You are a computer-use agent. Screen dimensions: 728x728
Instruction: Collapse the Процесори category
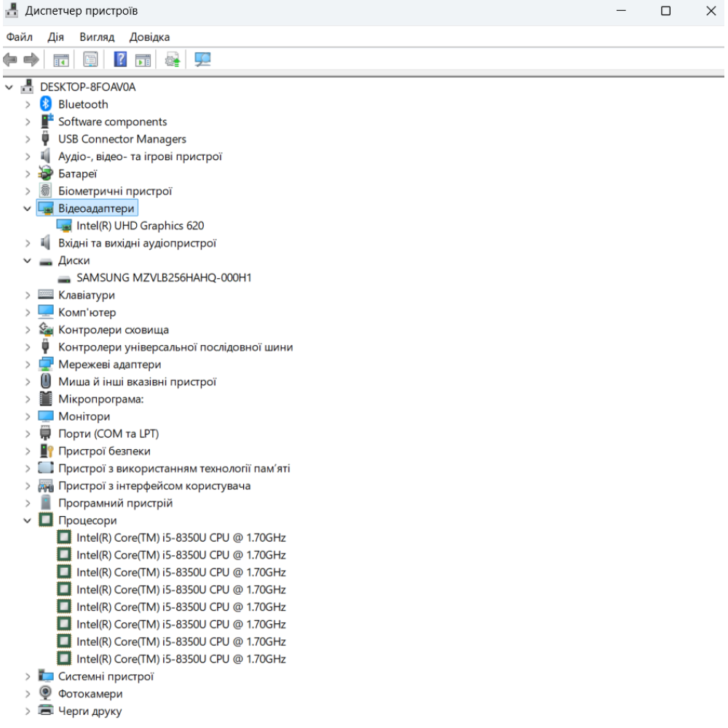click(28, 521)
